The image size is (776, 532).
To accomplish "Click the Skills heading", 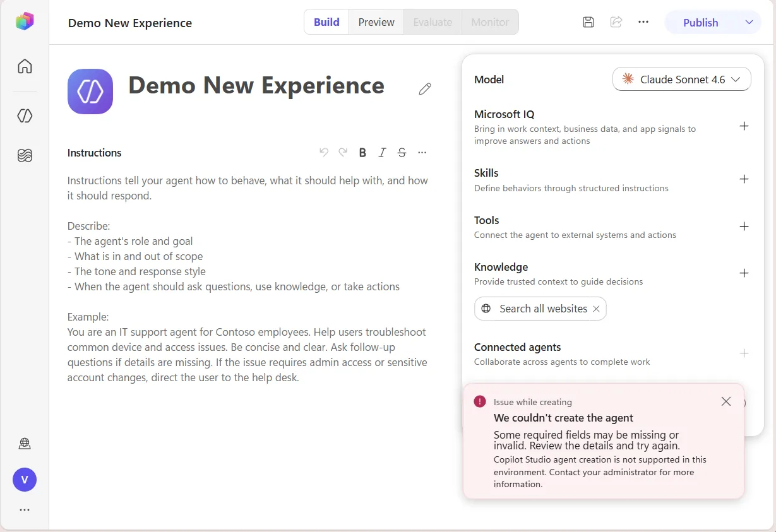I will click(x=486, y=173).
